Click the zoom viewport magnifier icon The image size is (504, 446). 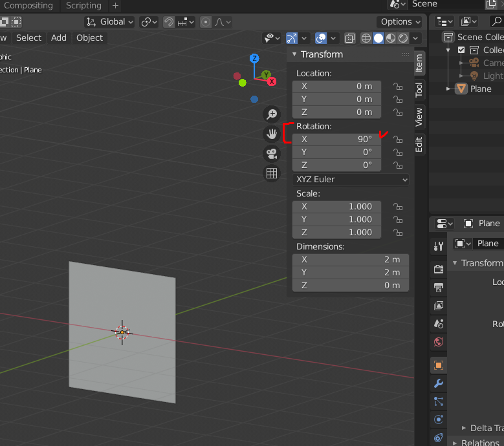pyautogui.click(x=272, y=114)
